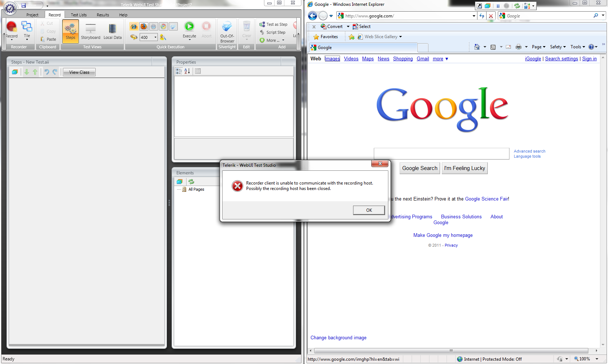The image size is (608, 364).
Task: Click the Print icon in IE
Action: [x=519, y=47]
